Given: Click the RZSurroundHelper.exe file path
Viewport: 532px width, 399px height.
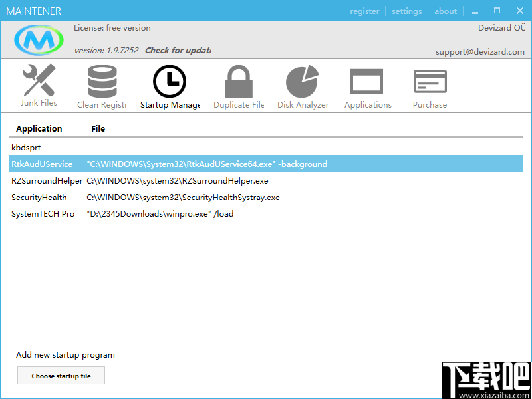Looking at the screenshot, I should click(x=178, y=181).
